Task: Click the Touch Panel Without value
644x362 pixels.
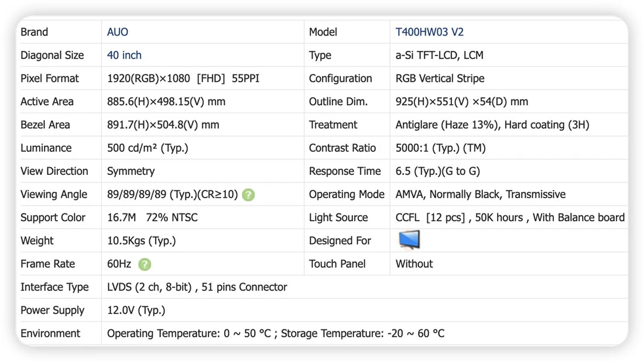Action: point(414,264)
